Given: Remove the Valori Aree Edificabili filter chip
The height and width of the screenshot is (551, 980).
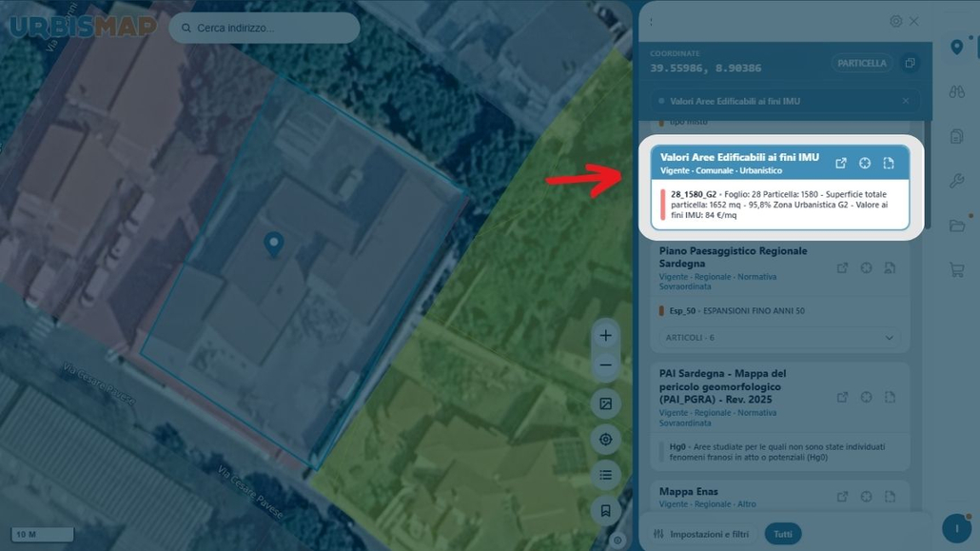Looking at the screenshot, I should 905,101.
